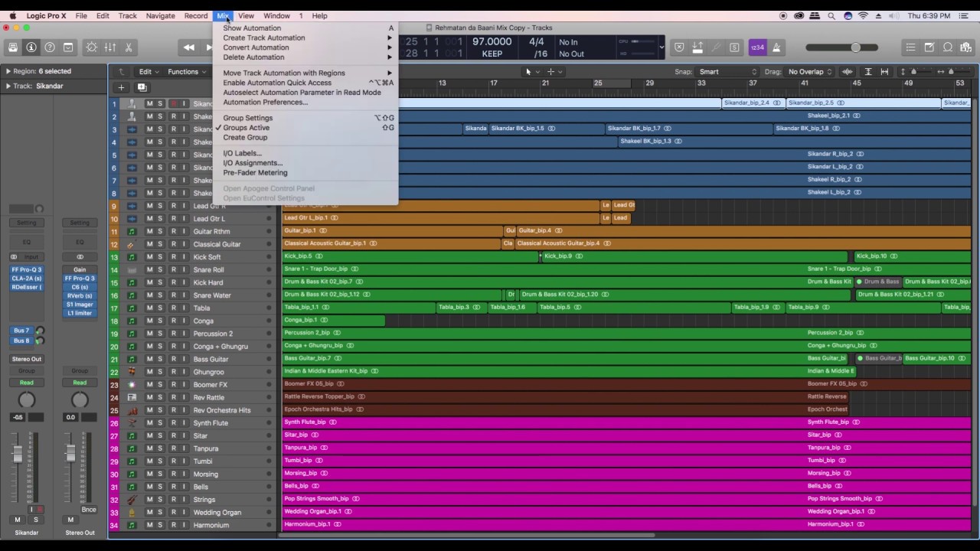Open the Loop Browser icon
980x551 pixels.
click(x=948, y=47)
